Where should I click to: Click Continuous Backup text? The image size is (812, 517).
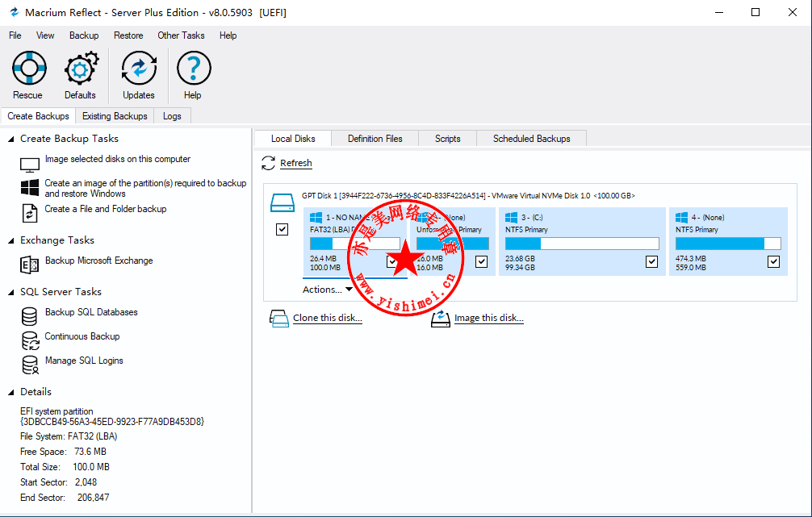coord(82,336)
